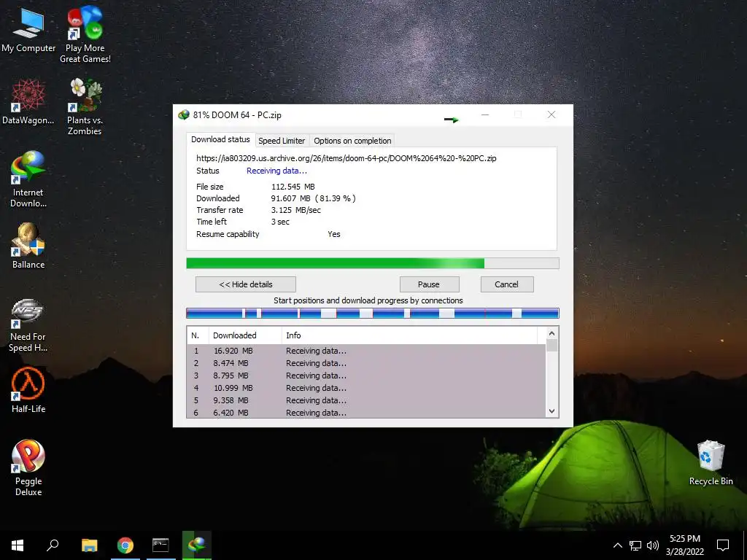The image size is (747, 560).
Task: Open the Windows Start menu
Action: [18, 545]
